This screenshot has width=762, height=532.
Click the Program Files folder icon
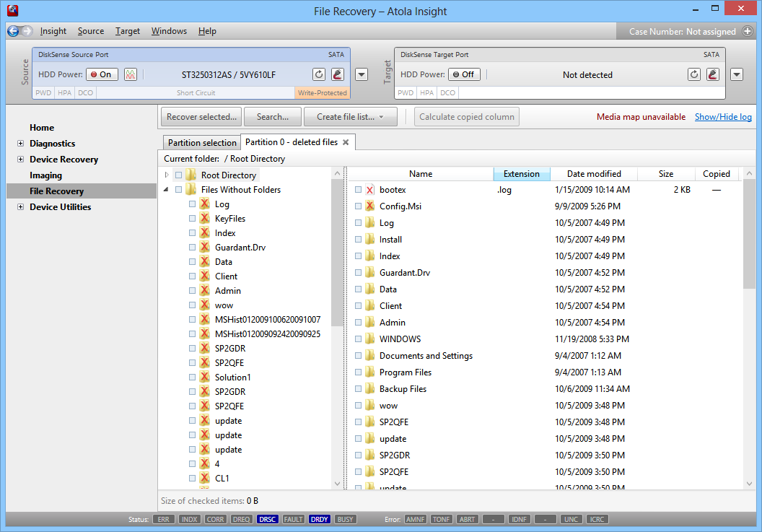[370, 372]
